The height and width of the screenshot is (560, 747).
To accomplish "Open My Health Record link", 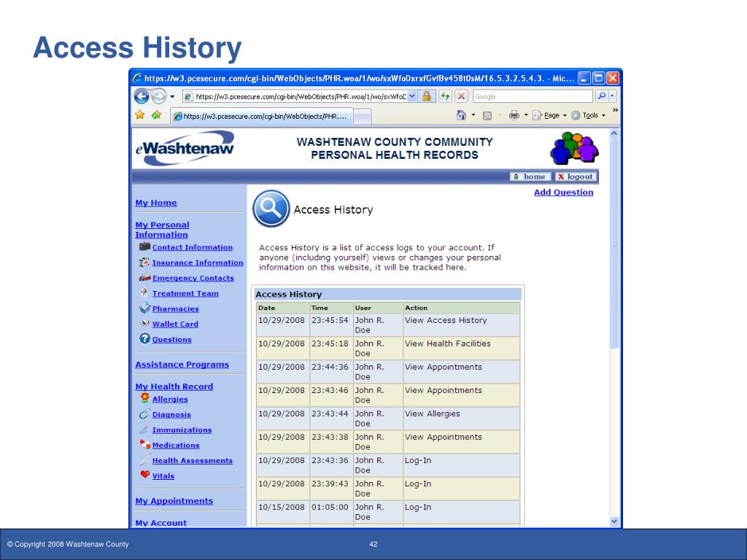I will [x=174, y=386].
